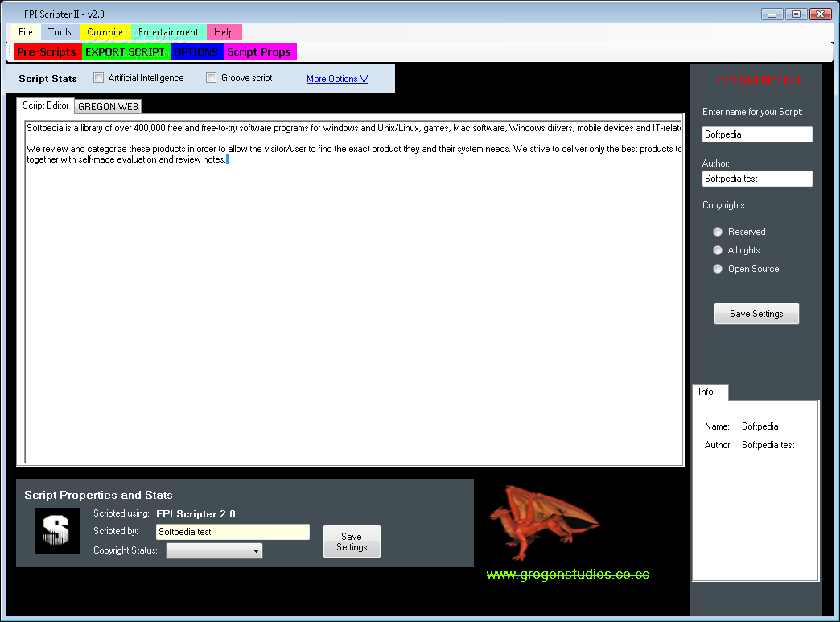
Task: Click the magenta Script Props button
Action: click(259, 52)
